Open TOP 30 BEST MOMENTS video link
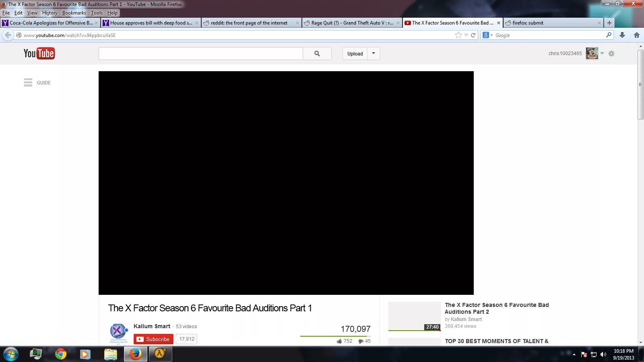Image resolution: width=644 pixels, height=362 pixels. (497, 341)
